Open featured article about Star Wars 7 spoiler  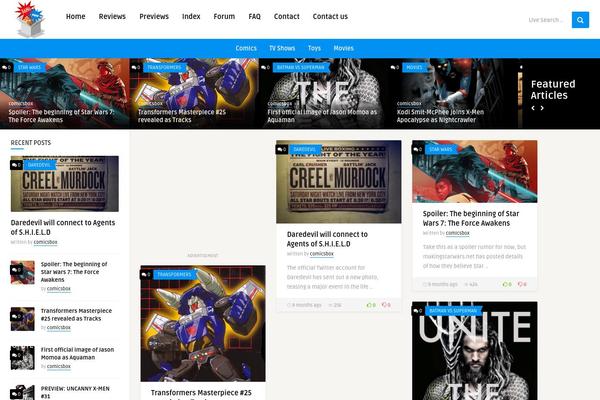(x=61, y=116)
